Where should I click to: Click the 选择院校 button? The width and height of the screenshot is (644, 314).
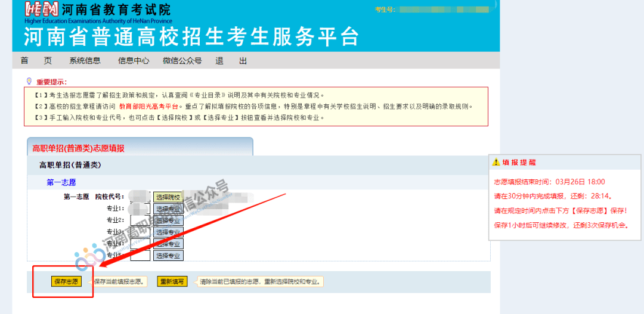tap(168, 197)
